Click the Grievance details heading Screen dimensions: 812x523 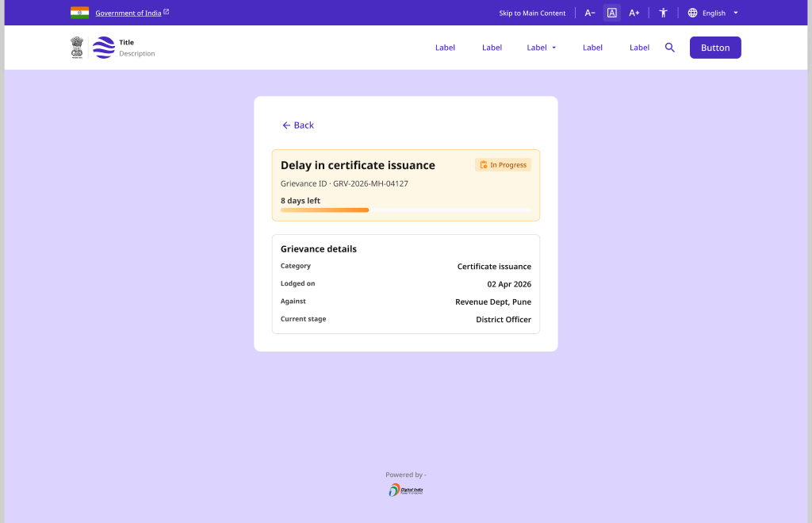pos(318,248)
